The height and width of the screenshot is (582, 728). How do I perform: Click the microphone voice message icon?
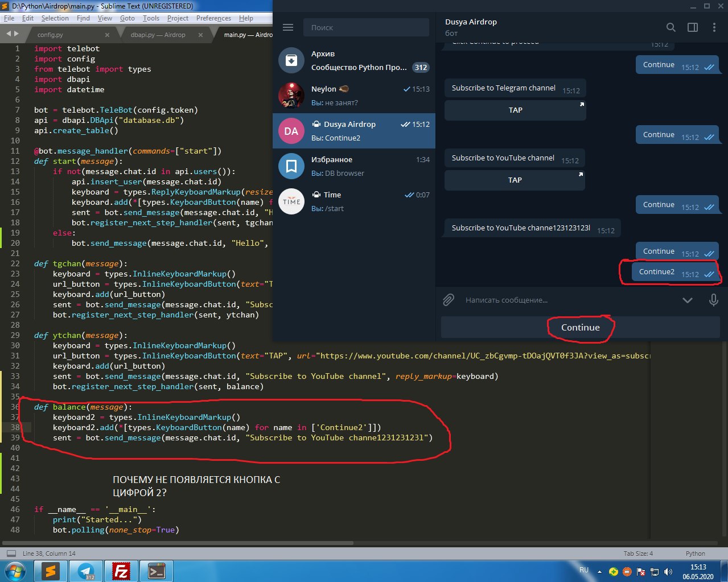pos(713,300)
